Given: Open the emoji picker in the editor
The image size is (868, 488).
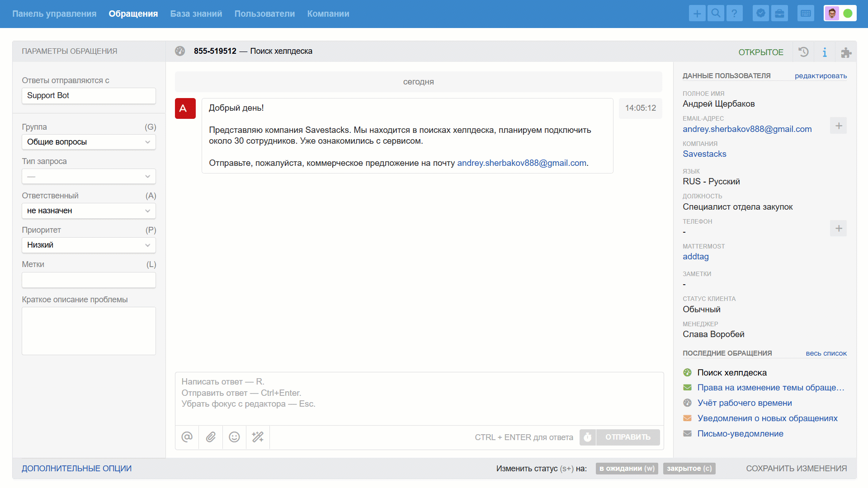Looking at the screenshot, I should [234, 437].
